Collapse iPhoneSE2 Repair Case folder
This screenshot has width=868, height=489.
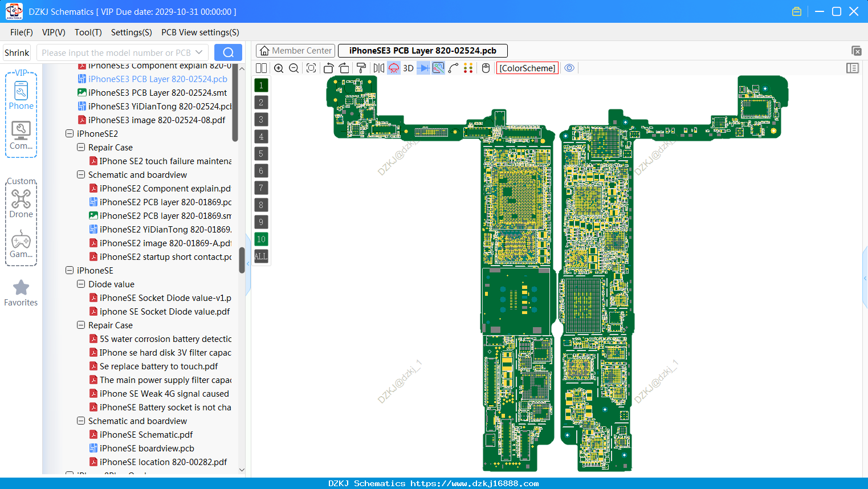81,147
